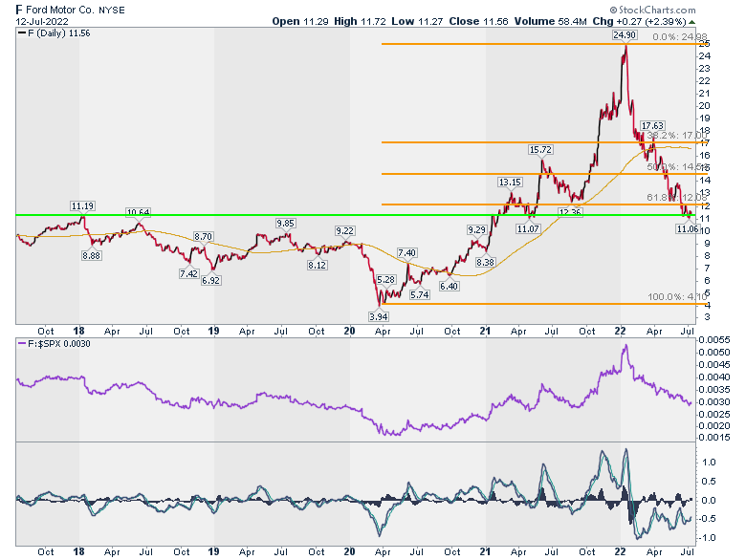Click the 0.0%: 24.98 Fibonacci label
Image resolution: width=746 pixels, height=560 pixels.
[679, 37]
